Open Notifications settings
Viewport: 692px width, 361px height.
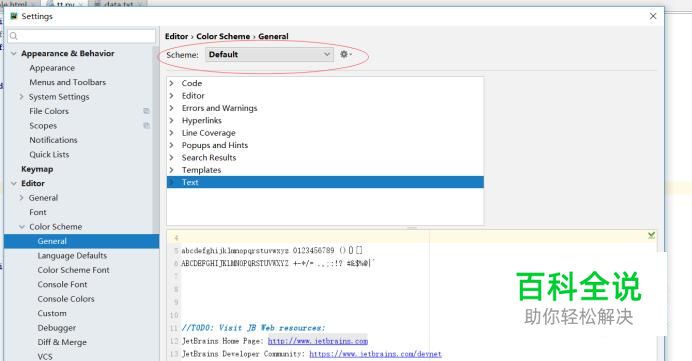(53, 140)
